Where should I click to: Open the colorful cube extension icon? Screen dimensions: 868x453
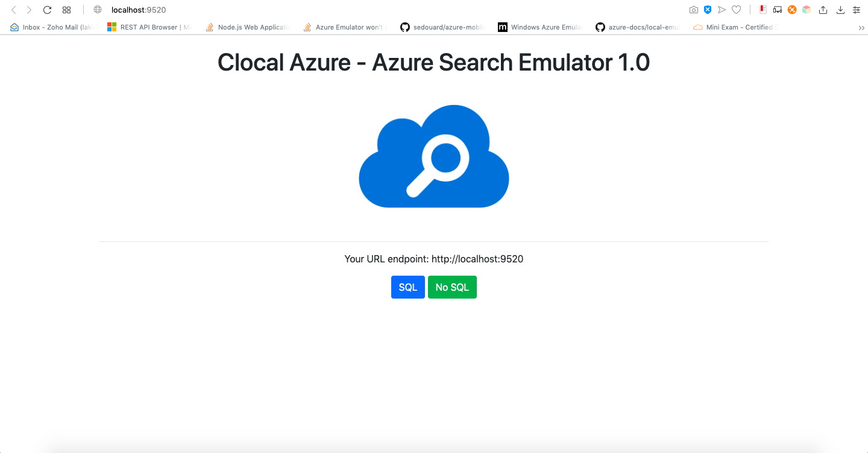[807, 10]
